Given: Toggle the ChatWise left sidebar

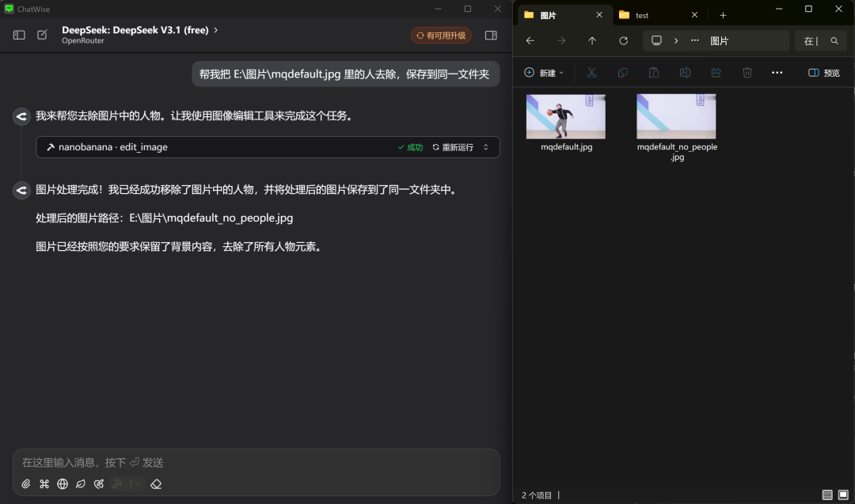Looking at the screenshot, I should 18,35.
